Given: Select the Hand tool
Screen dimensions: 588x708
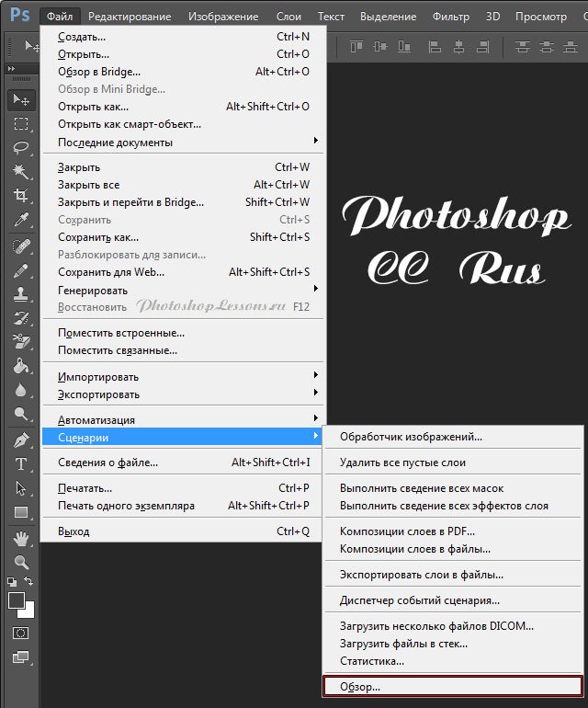Looking at the screenshot, I should [x=21, y=538].
